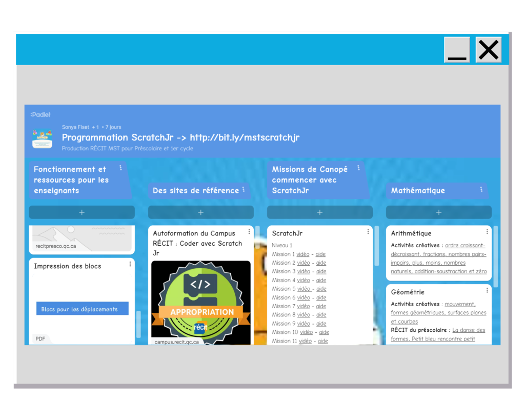Open the Mission 11 vidéo link

point(306,341)
